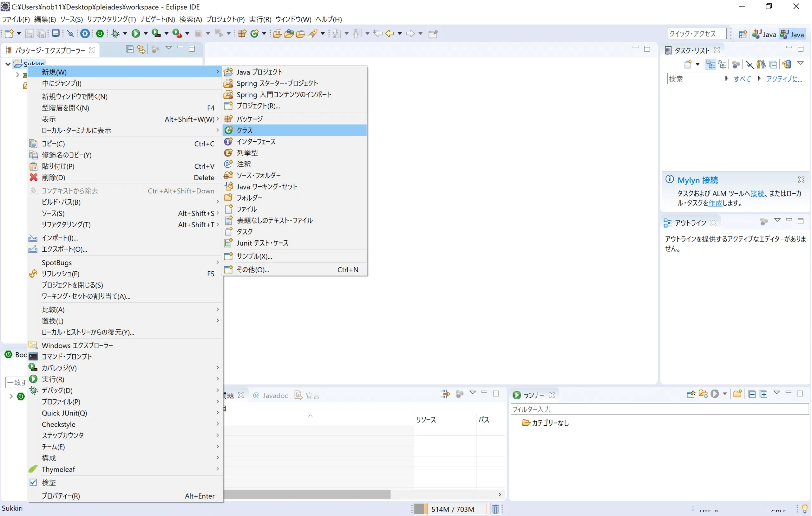Click the Open Type folder toolbar icon

(x=277, y=34)
